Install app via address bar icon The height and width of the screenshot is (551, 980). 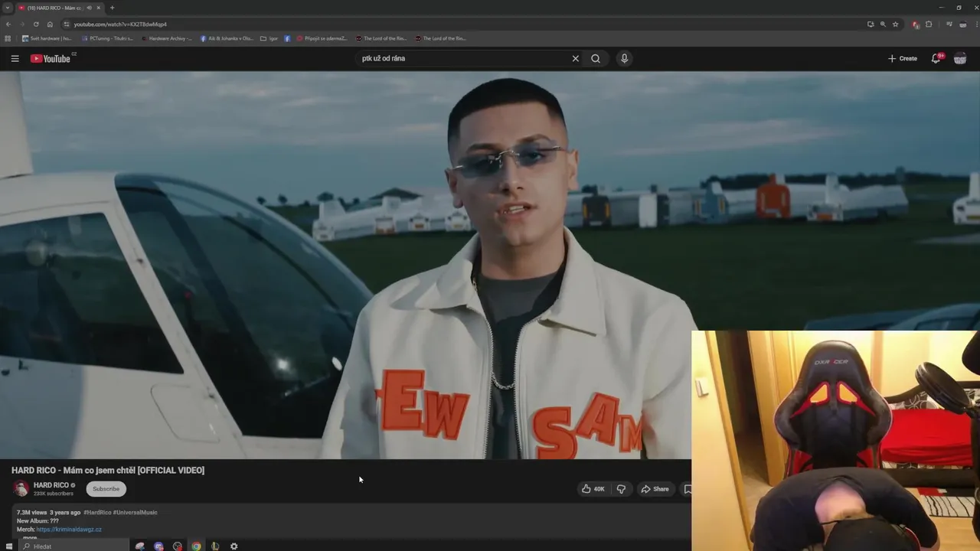pos(871,24)
